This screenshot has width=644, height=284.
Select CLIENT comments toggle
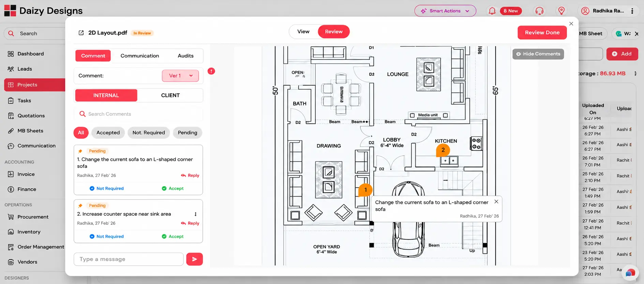(170, 95)
